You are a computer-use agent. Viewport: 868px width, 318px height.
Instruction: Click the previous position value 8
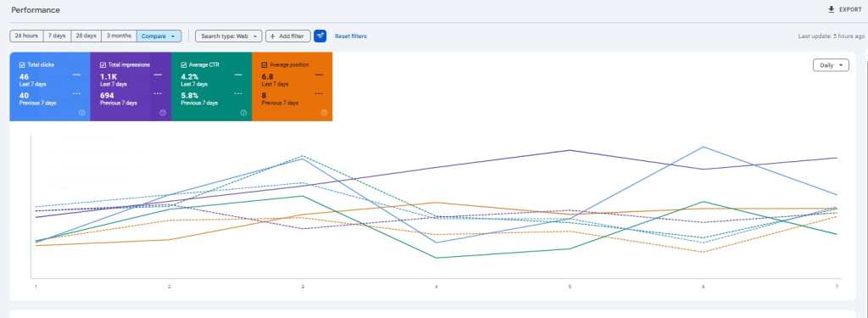coord(264,96)
